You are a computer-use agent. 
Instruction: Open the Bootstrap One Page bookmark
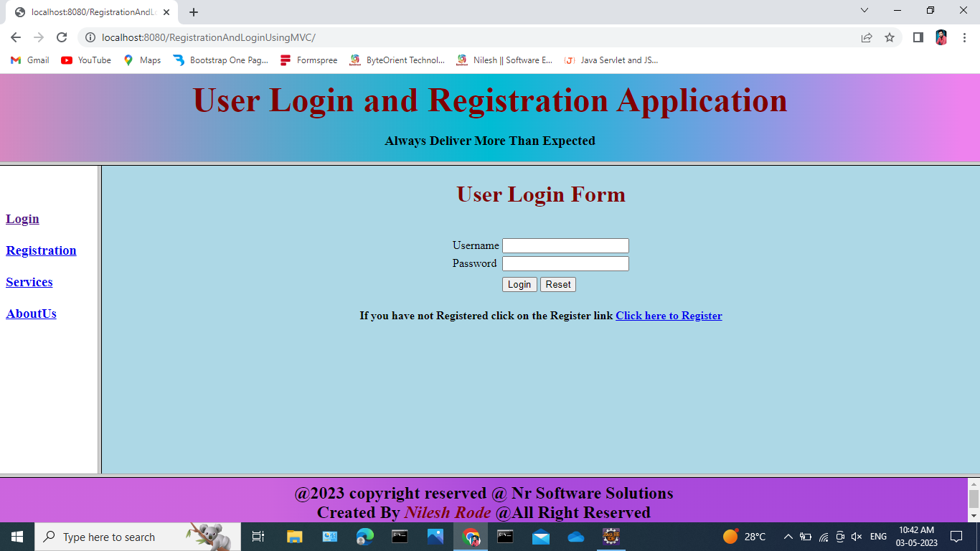click(x=221, y=60)
